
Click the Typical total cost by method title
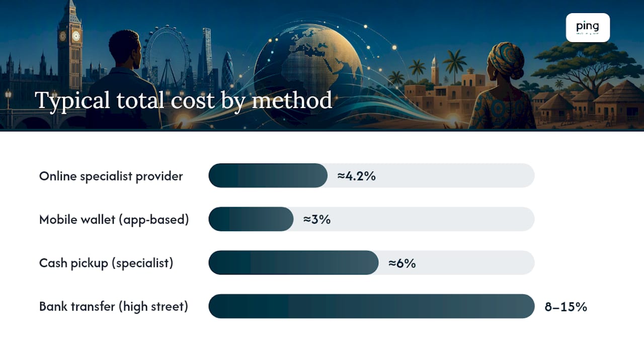click(184, 101)
